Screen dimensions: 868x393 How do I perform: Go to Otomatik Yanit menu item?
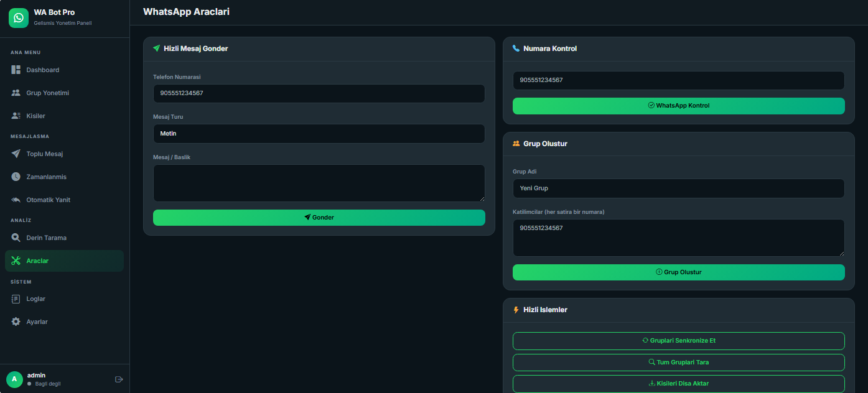point(48,200)
